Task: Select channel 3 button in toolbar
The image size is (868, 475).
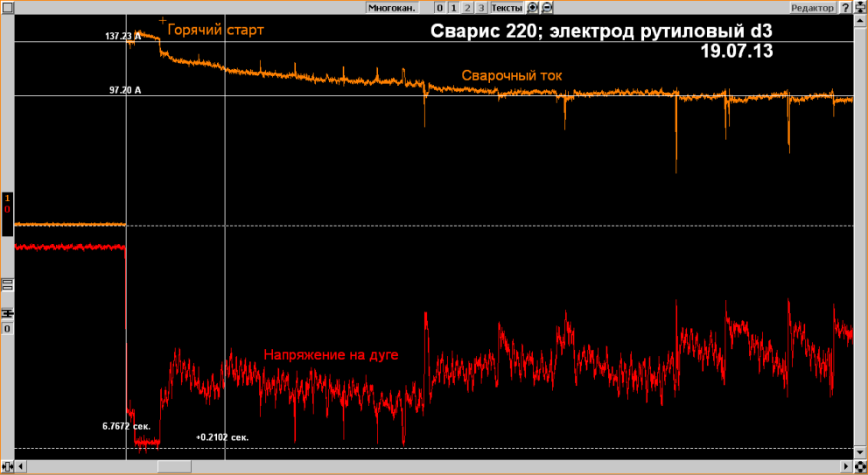Action: (x=481, y=8)
